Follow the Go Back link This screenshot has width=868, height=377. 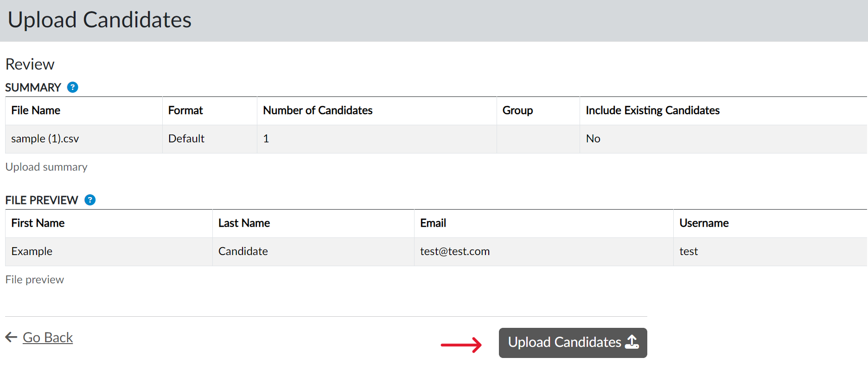(x=48, y=337)
